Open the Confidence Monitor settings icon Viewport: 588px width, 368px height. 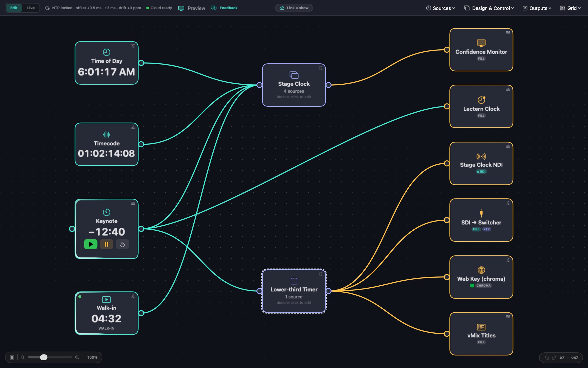[x=508, y=33]
